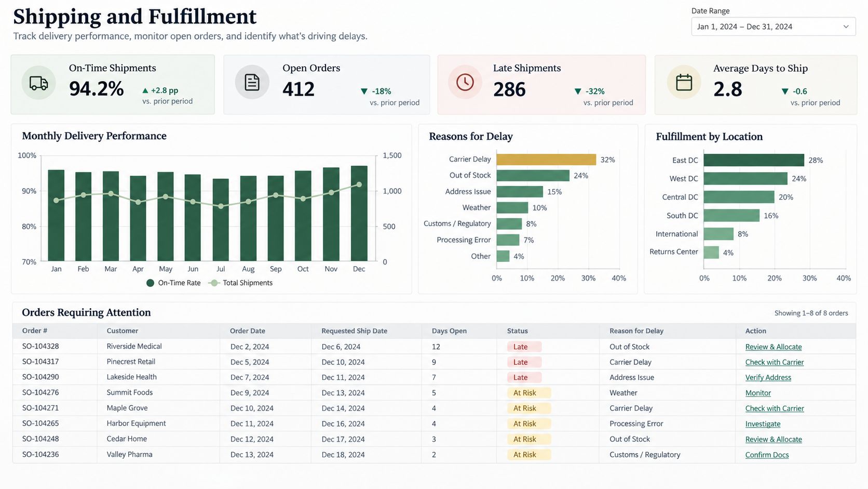The image size is (868, 489).
Task: Click the July bar in Monthly Delivery Performance
Action: [221, 220]
